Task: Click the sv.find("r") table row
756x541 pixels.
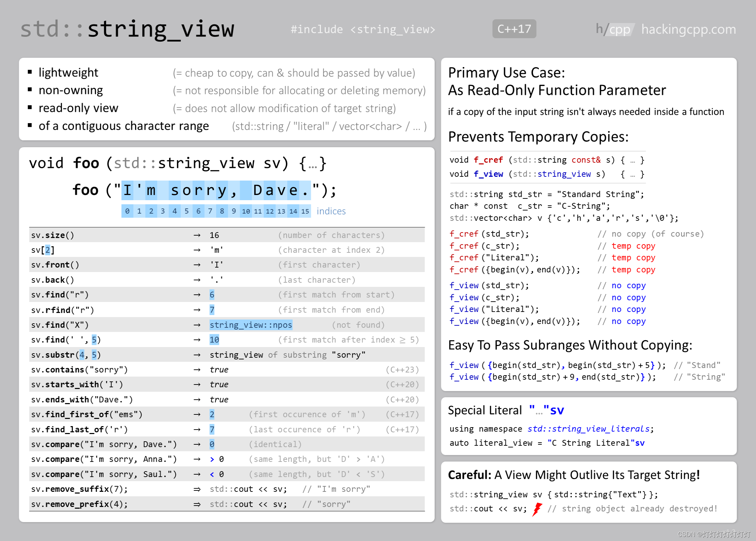Action: tap(137, 294)
